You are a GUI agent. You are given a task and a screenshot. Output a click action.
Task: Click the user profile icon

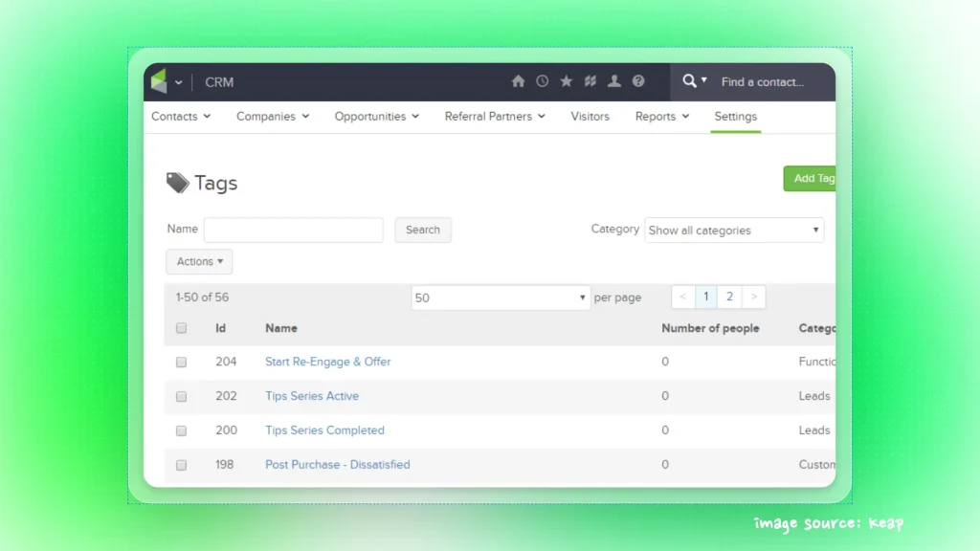click(x=614, y=81)
